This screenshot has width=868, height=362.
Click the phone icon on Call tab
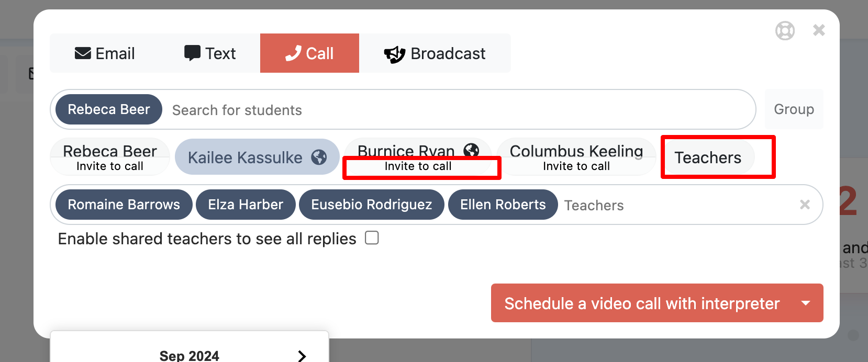click(293, 53)
